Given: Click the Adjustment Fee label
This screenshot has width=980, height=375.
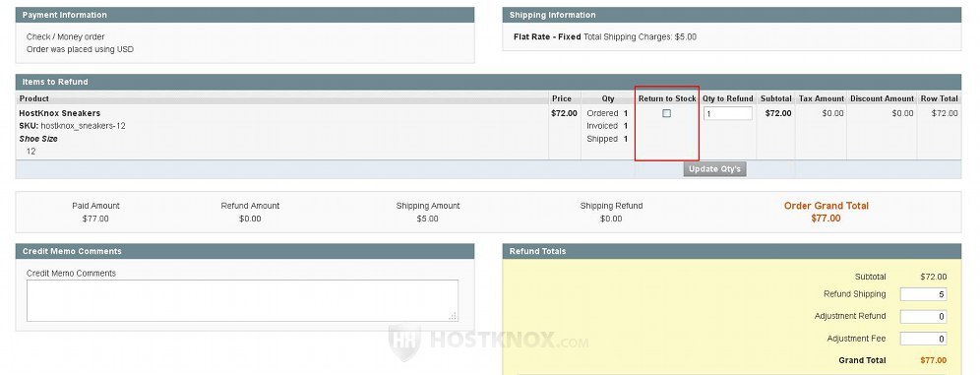Looking at the screenshot, I should 856,339.
